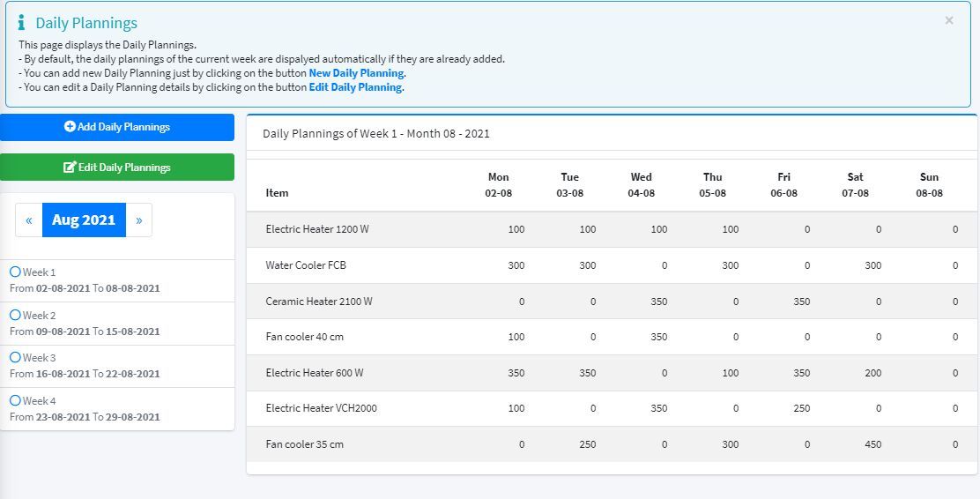Select the Week 4 radio button
The image size is (980, 499).
(x=15, y=400)
